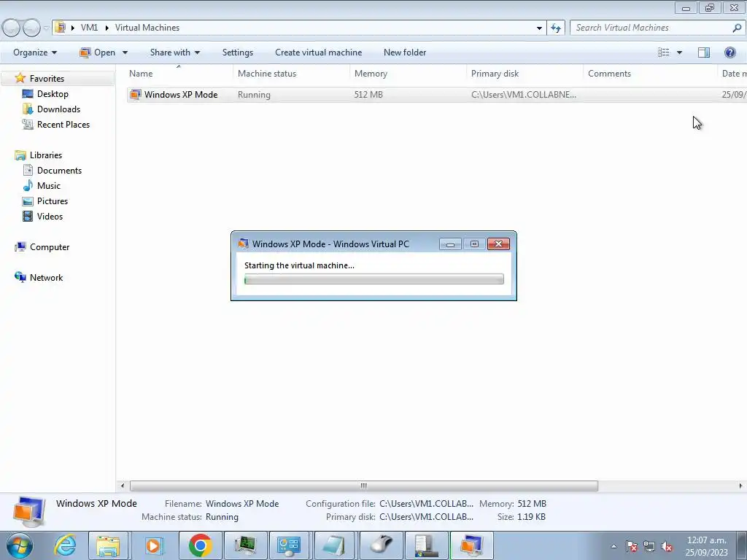Open the recent locations dropdown beside the navigation arrows
747x560 pixels.
tap(46, 28)
